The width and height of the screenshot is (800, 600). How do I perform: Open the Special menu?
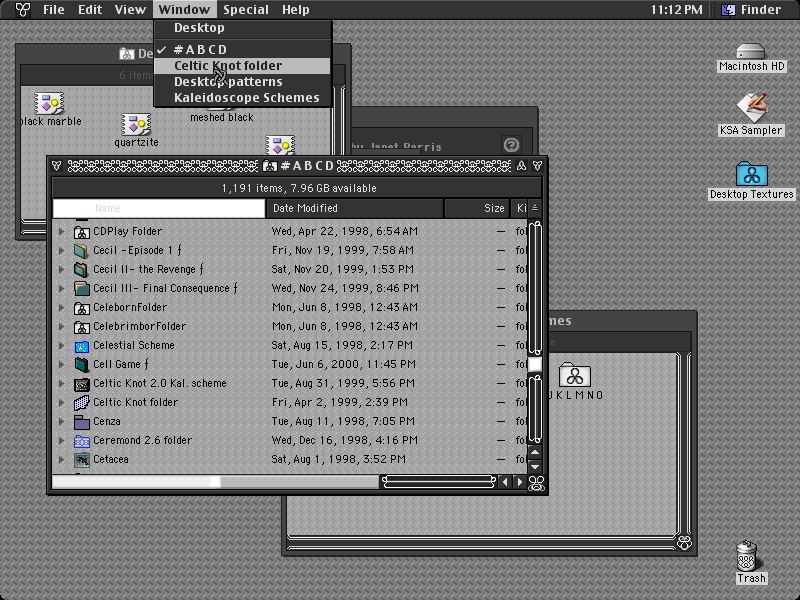(245, 10)
